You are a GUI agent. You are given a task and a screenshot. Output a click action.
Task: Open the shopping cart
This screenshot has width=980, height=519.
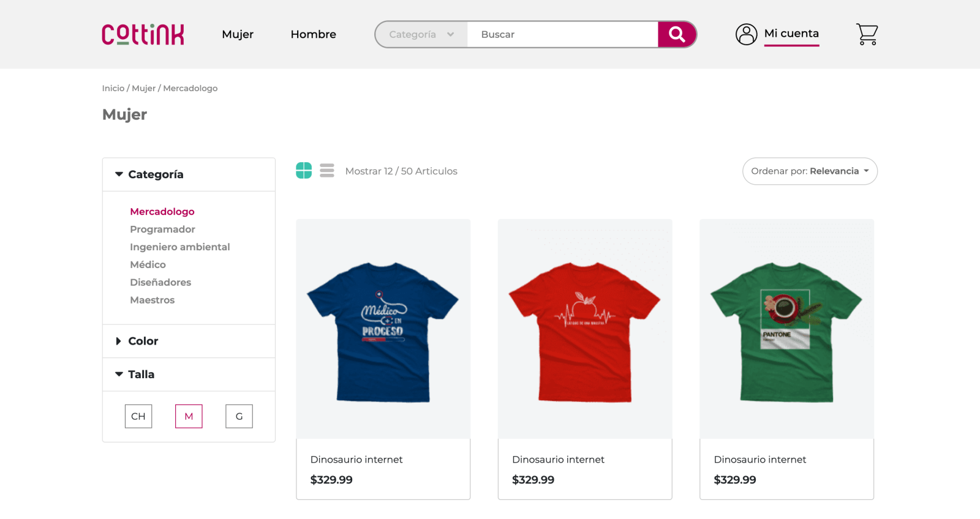click(x=867, y=34)
